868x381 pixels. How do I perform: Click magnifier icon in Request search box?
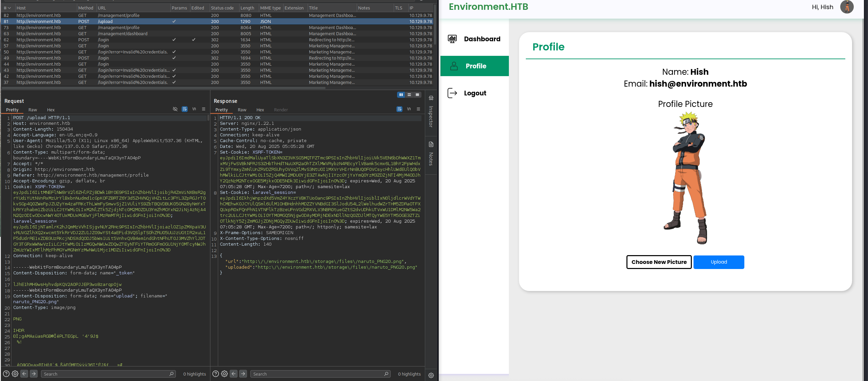171,374
